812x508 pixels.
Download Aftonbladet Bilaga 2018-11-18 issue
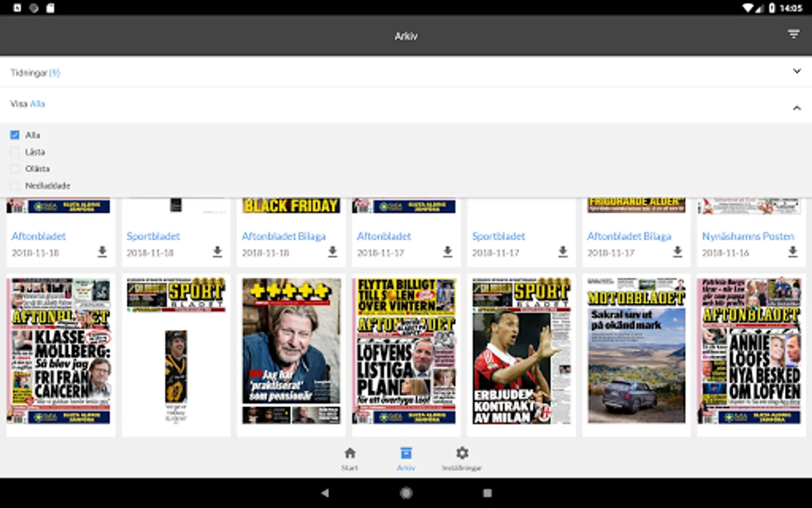(x=333, y=252)
